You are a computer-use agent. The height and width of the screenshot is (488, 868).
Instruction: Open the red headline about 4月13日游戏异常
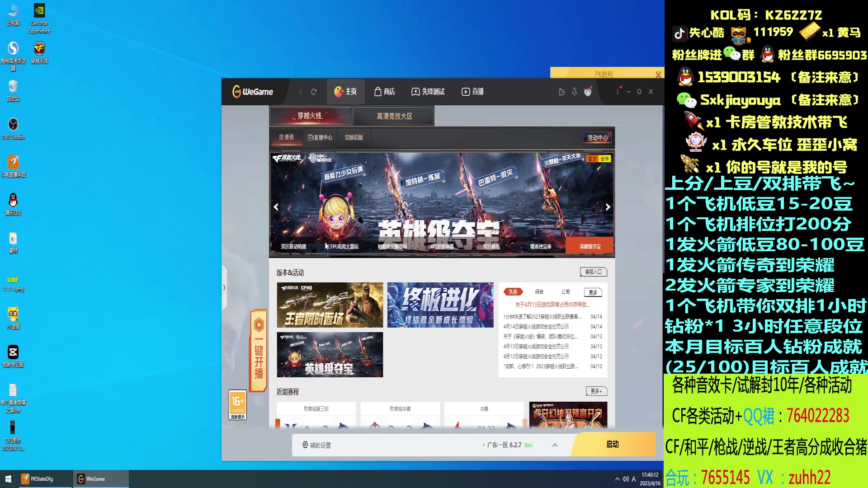click(552, 305)
